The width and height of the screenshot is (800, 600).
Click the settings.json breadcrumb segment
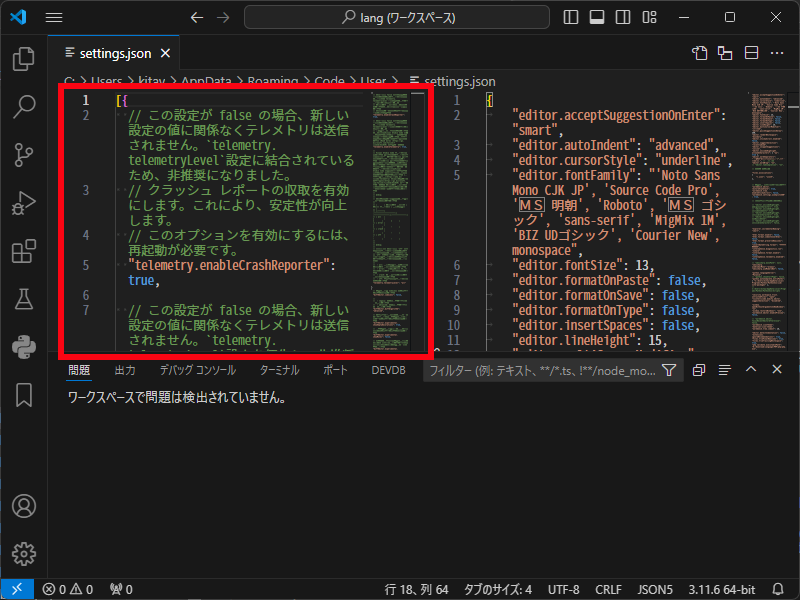point(453,81)
